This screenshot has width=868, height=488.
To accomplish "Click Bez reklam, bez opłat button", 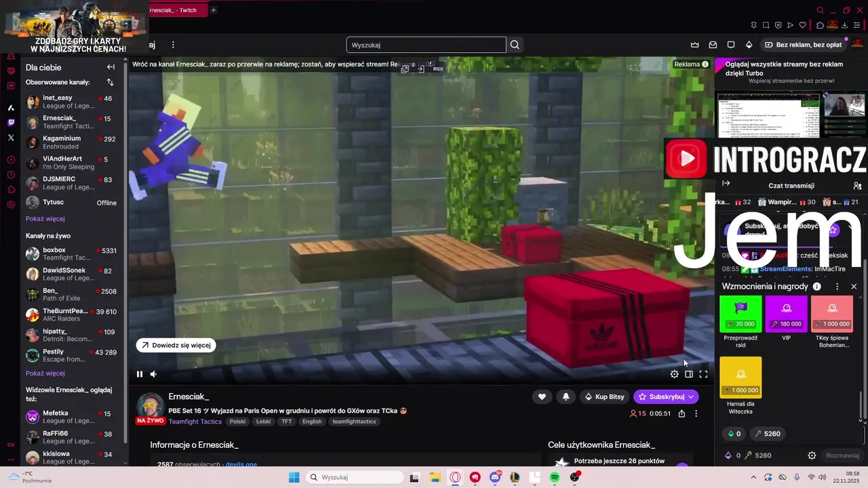I will click(803, 45).
